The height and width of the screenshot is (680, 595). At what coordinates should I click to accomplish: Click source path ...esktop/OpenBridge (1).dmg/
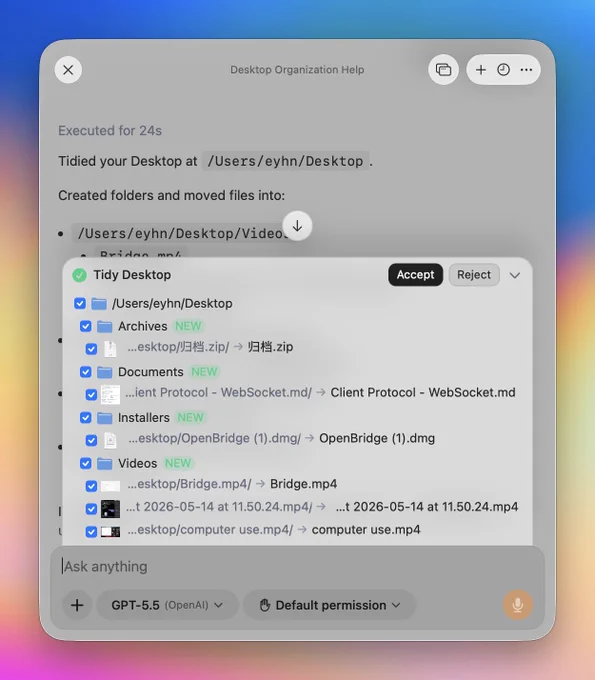(214, 438)
